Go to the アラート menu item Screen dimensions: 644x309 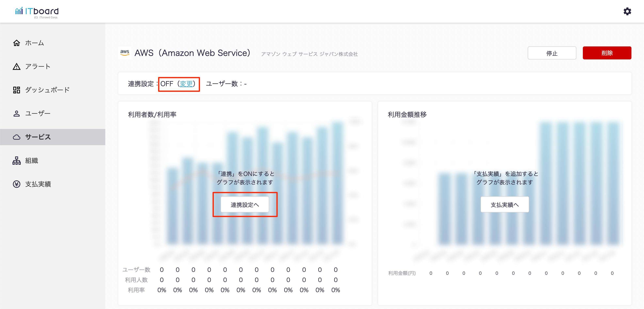coord(38,67)
